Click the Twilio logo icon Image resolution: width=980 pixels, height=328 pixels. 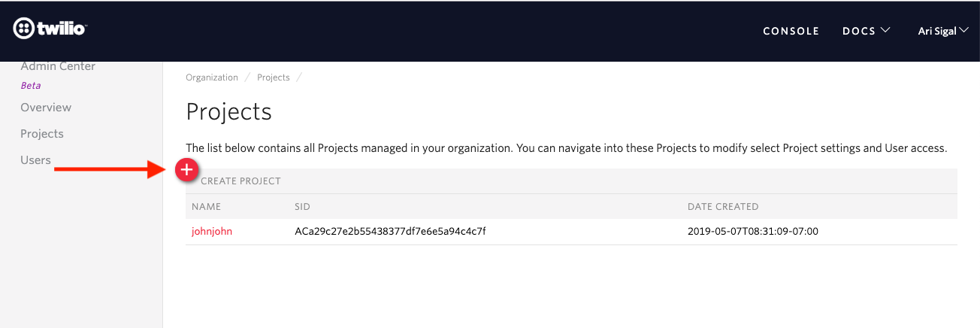(24, 29)
